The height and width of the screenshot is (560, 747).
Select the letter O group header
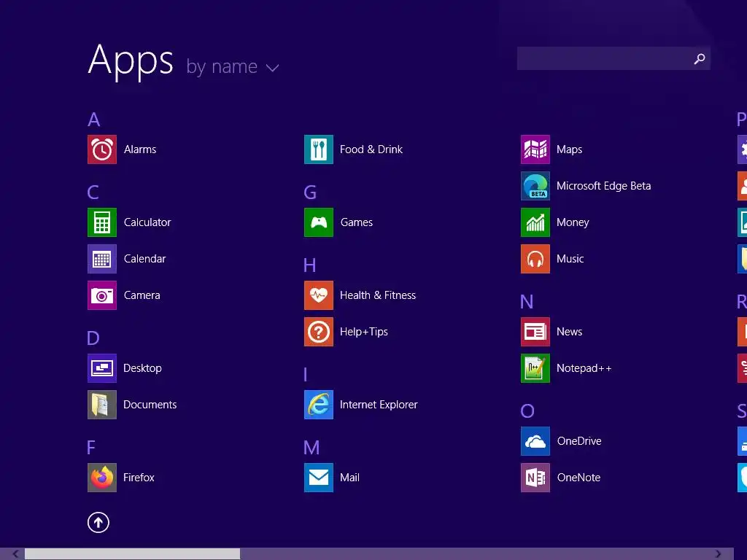coord(527,411)
